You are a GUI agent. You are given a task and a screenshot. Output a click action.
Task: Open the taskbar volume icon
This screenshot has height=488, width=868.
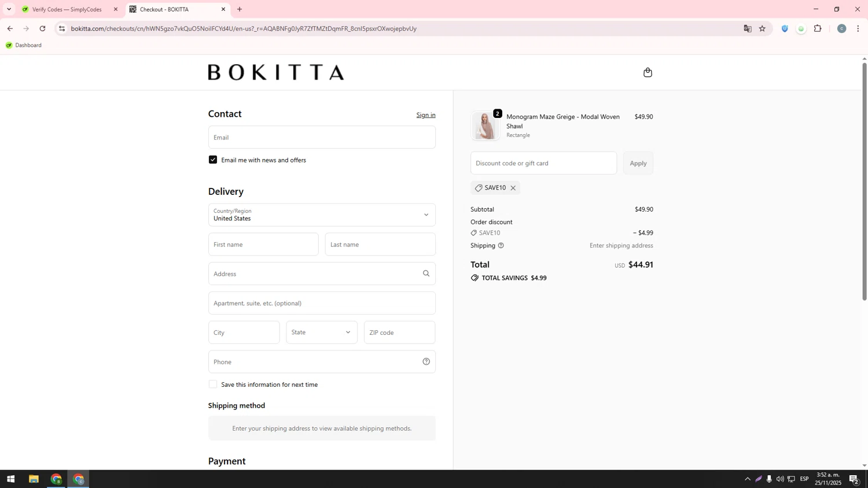coord(780,479)
